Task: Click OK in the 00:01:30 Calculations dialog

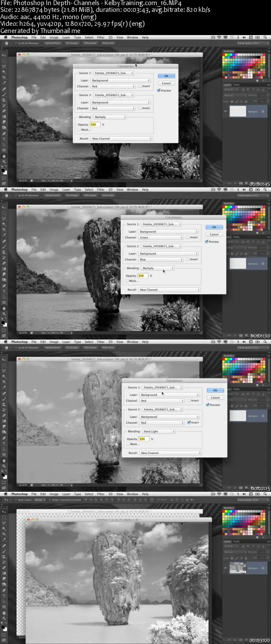Action: click(x=214, y=227)
